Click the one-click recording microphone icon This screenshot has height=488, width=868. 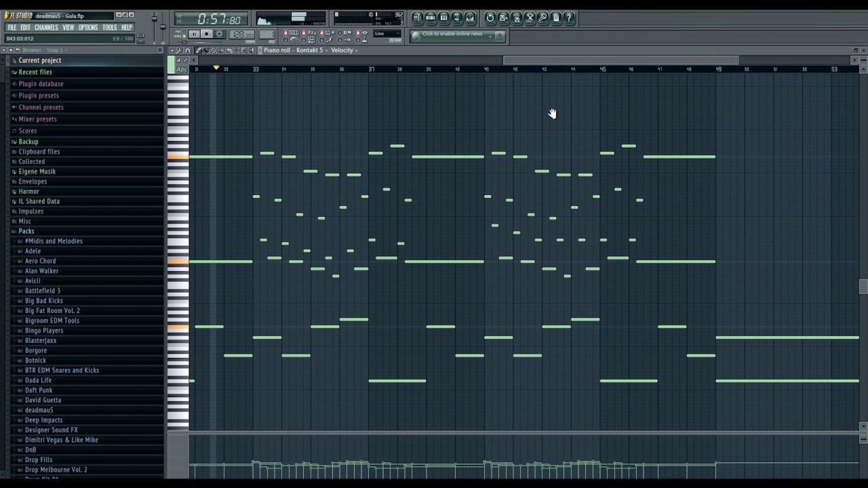tap(542, 18)
